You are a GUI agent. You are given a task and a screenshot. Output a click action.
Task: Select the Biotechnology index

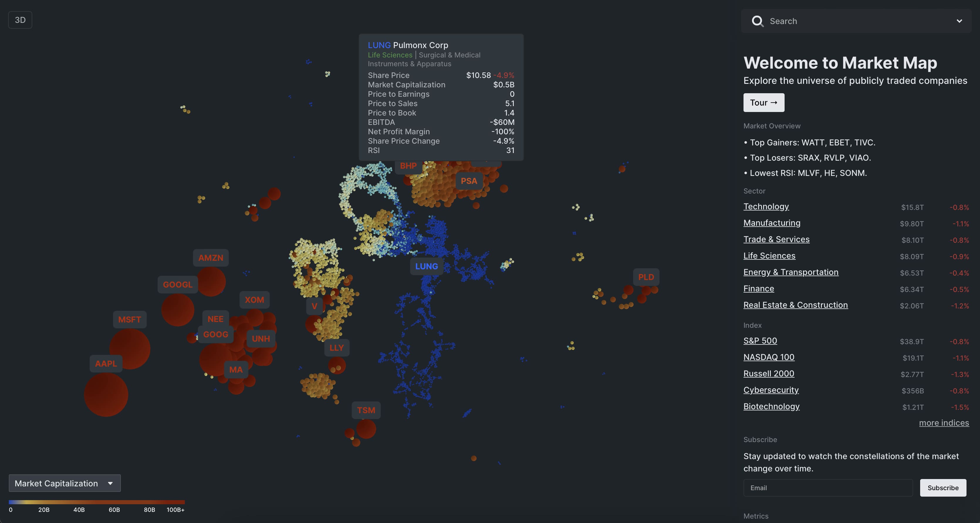click(x=771, y=406)
